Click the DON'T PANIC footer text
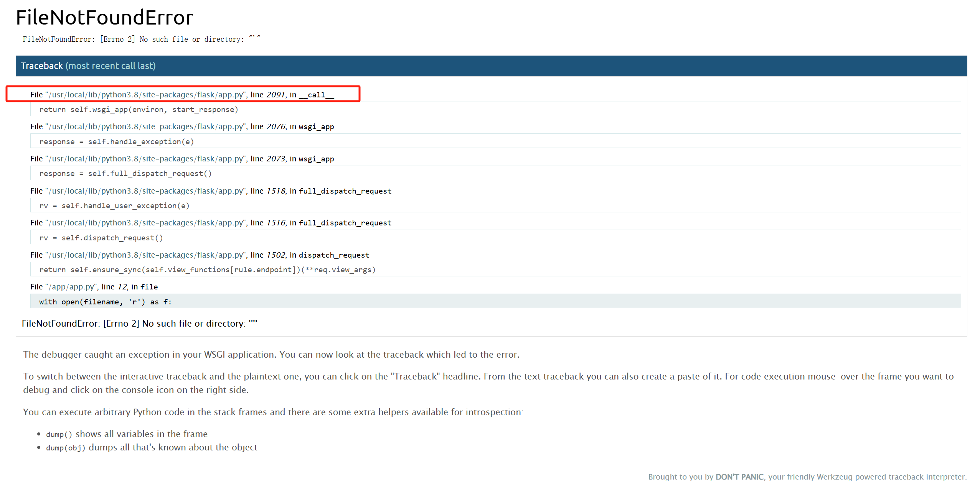980x483 pixels. pyautogui.click(x=739, y=477)
